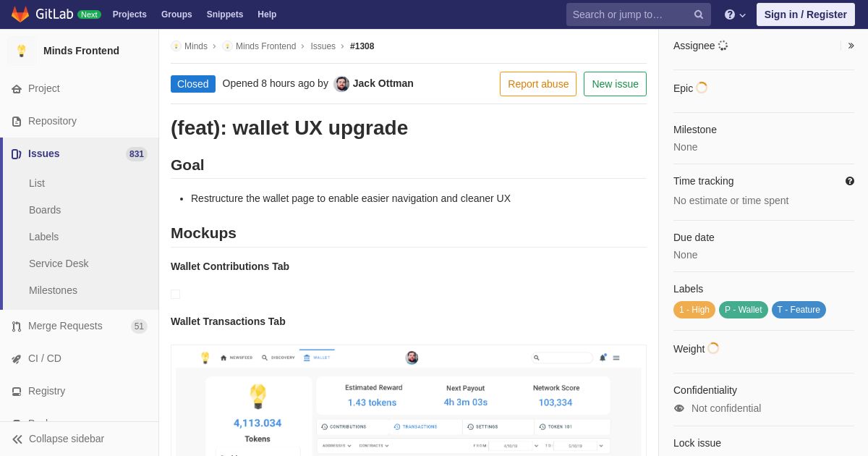Click the Time tracking help icon
Viewport: 868px width, 456px height.
pyautogui.click(x=850, y=181)
